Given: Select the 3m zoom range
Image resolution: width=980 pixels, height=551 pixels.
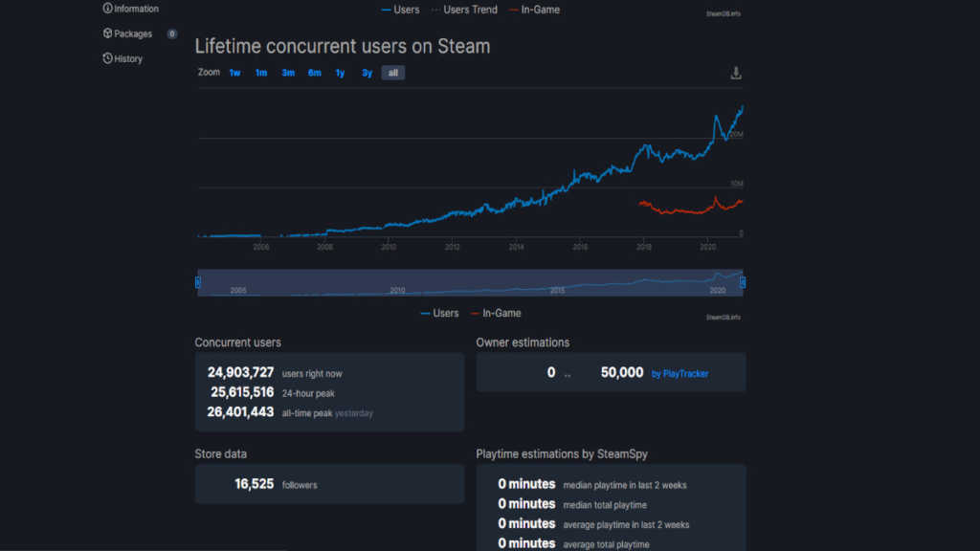Looking at the screenshot, I should coord(287,72).
